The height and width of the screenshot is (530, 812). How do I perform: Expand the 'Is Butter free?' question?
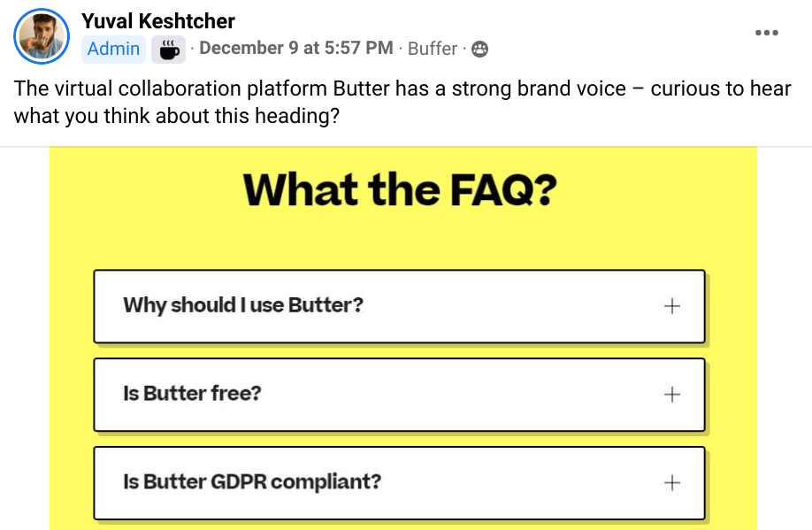[x=193, y=395]
